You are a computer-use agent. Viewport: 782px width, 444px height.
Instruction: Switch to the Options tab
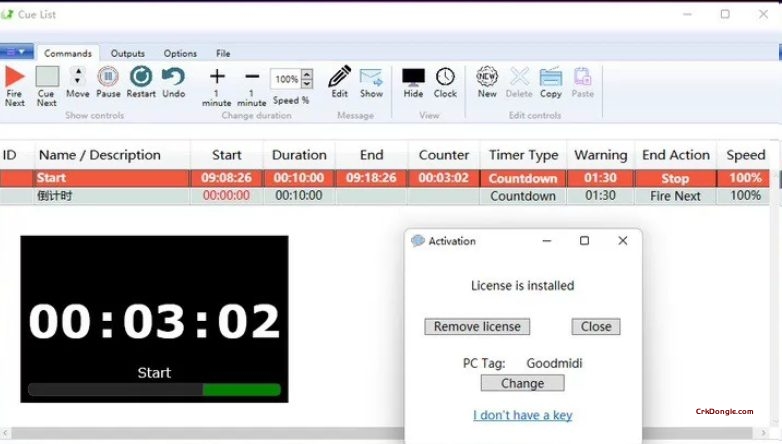[180, 53]
